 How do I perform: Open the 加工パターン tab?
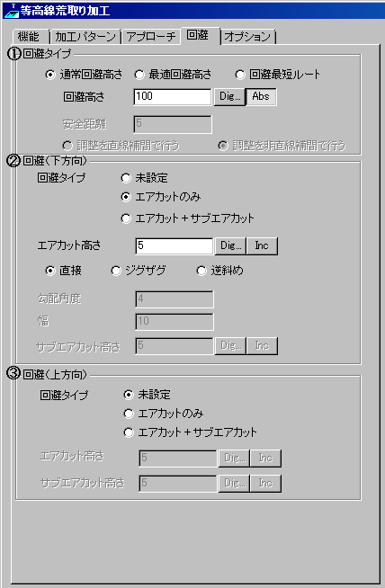pos(85,37)
